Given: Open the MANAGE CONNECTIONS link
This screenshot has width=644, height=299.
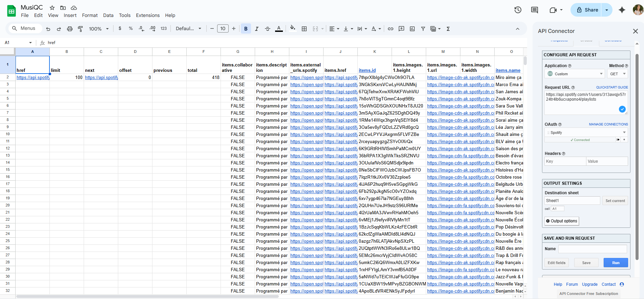Looking at the screenshot, I should [x=608, y=124].
